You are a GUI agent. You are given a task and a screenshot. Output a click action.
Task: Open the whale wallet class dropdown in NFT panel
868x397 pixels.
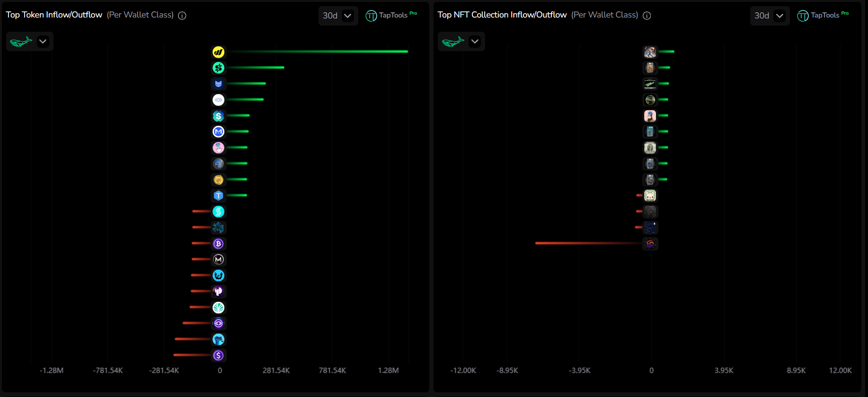click(461, 42)
